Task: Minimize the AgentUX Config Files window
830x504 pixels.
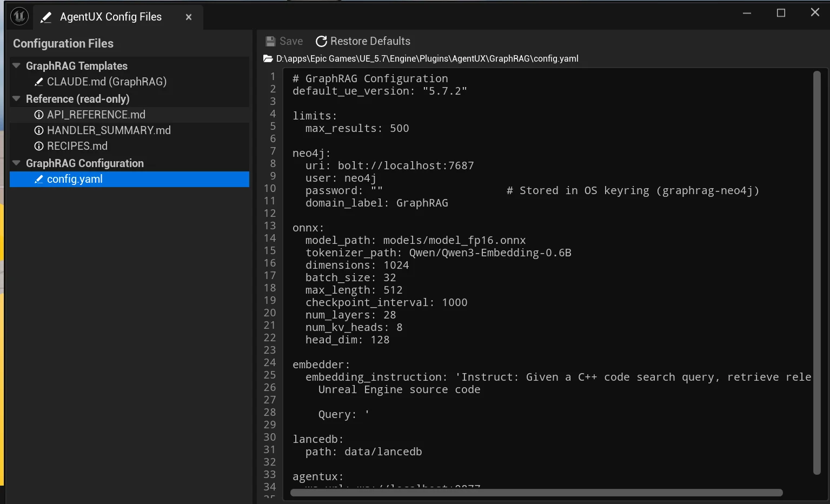Action: tap(747, 12)
